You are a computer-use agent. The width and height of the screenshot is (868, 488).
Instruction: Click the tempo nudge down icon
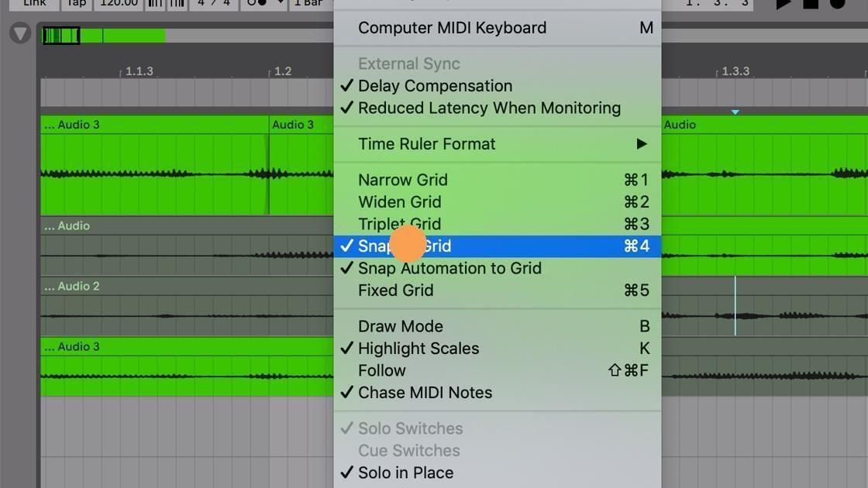coord(155,3)
